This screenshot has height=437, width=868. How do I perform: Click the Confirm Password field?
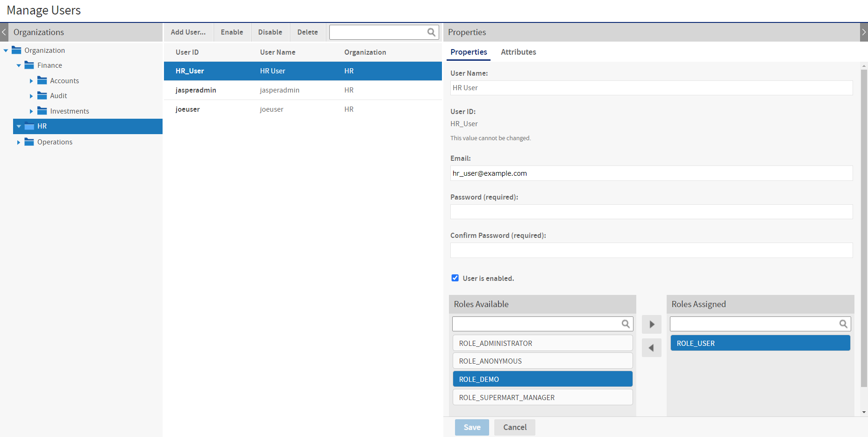tap(651, 250)
